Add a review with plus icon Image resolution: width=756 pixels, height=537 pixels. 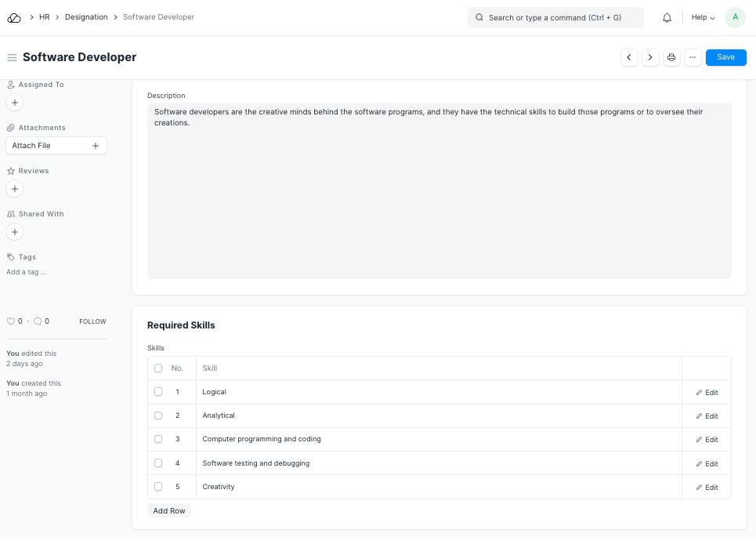coord(15,189)
